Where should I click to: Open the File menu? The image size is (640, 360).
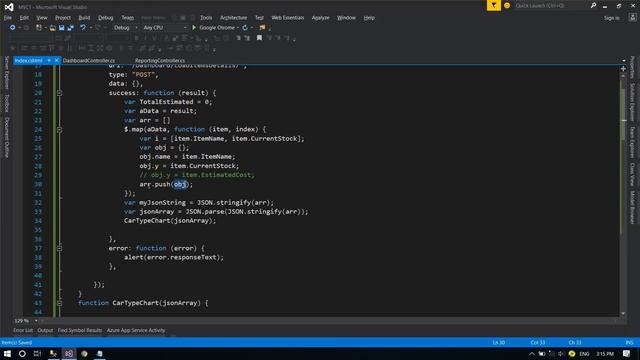(x=8, y=18)
